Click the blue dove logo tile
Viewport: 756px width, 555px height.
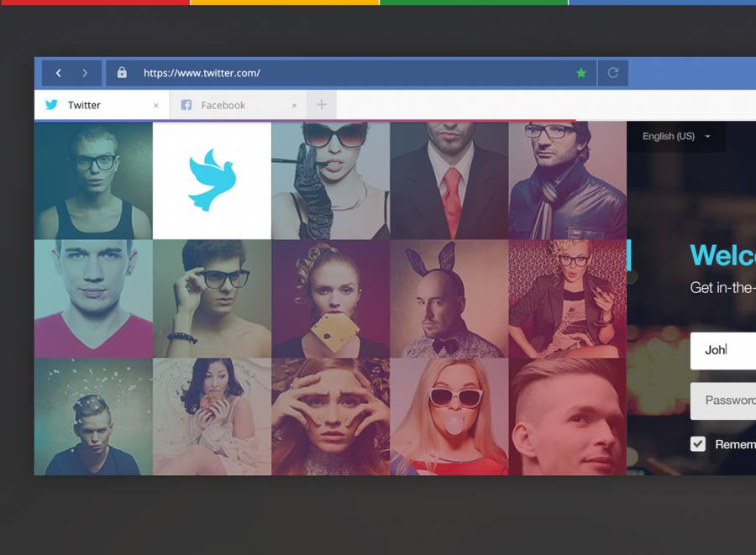point(212,181)
